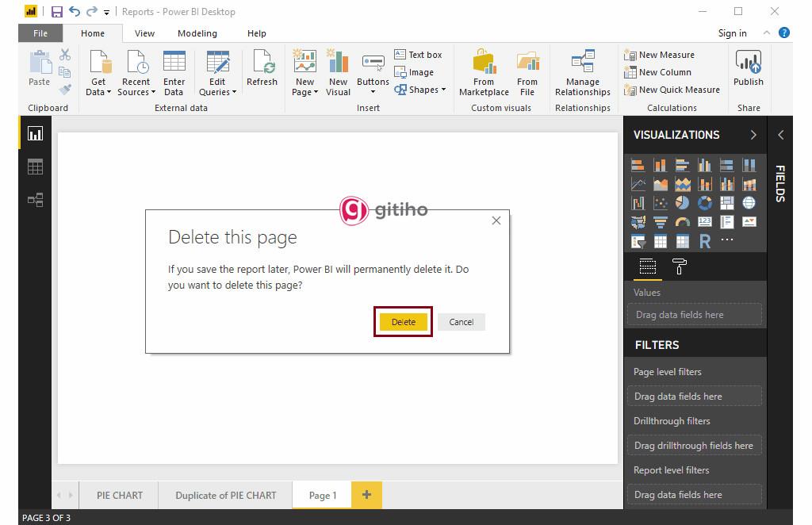Image resolution: width=812 pixels, height=525 pixels.
Task: Choose the funnel chart visual
Action: pyautogui.click(x=661, y=222)
